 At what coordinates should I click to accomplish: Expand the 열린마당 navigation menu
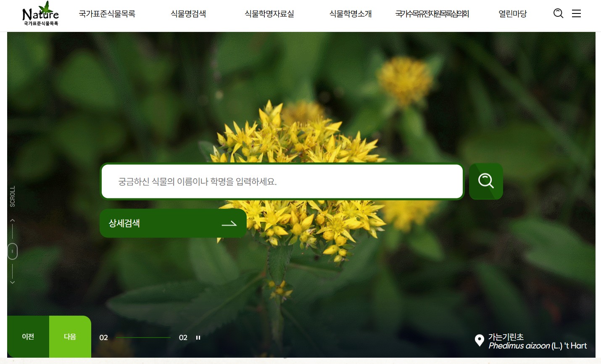point(512,13)
